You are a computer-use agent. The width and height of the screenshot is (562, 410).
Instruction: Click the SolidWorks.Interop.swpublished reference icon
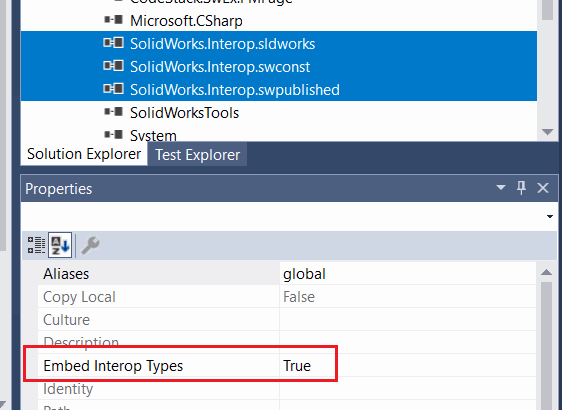pos(113,89)
